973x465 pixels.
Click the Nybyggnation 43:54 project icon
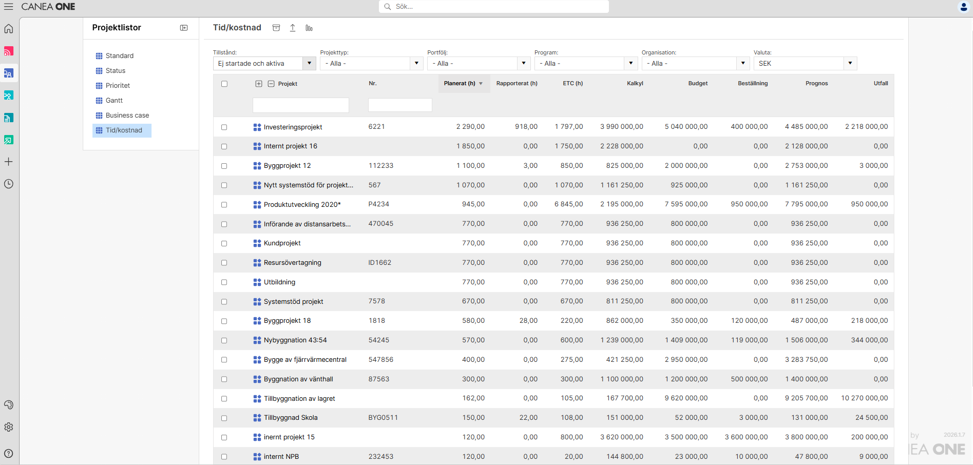[x=258, y=340]
